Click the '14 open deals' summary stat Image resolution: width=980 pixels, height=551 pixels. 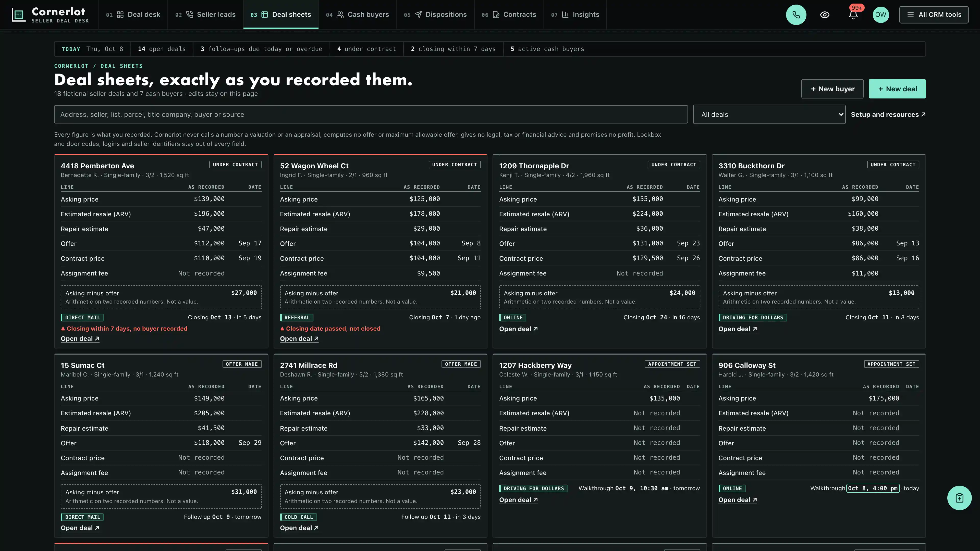[162, 49]
